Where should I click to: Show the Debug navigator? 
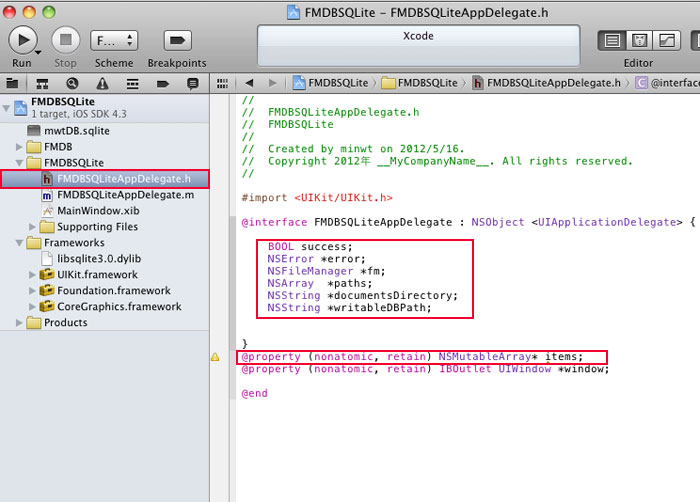[x=133, y=83]
